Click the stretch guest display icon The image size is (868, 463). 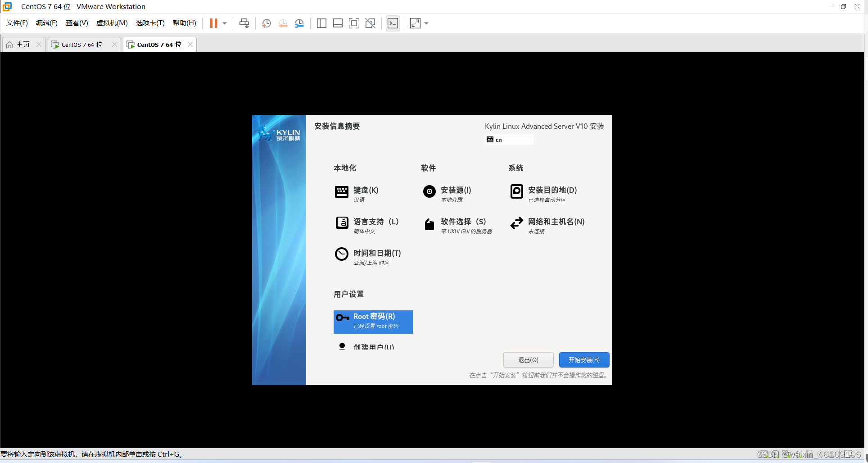click(415, 23)
